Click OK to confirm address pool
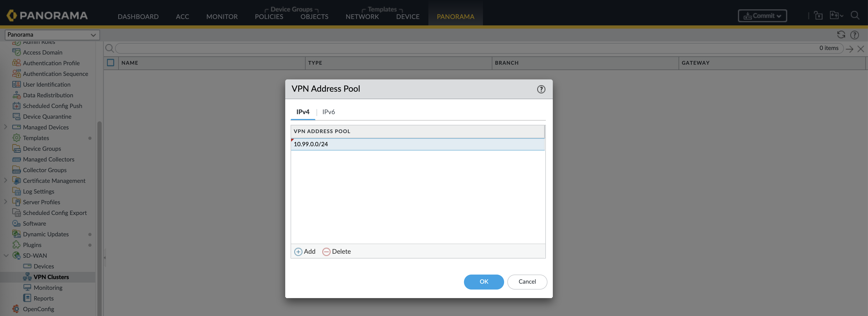This screenshot has height=316, width=868. pyautogui.click(x=484, y=282)
